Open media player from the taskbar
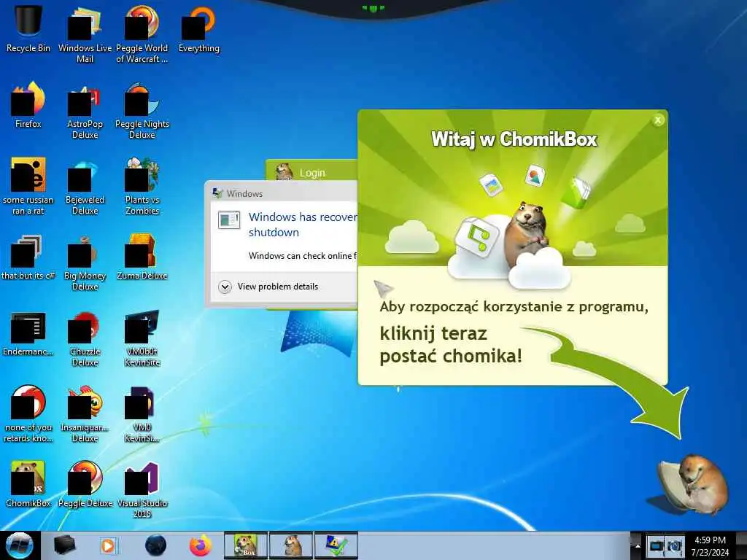This screenshot has width=747, height=560. point(108,545)
